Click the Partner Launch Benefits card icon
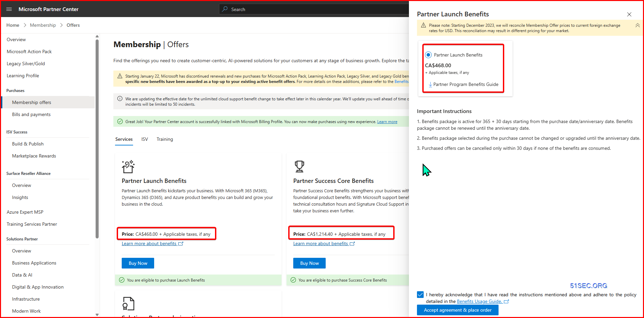 (128, 167)
